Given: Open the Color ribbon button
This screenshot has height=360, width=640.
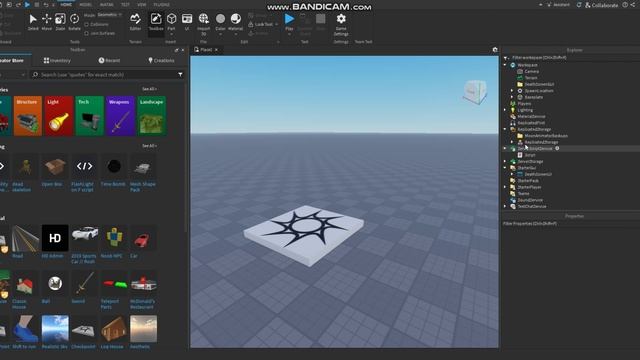Looking at the screenshot, I should pyautogui.click(x=220, y=23).
